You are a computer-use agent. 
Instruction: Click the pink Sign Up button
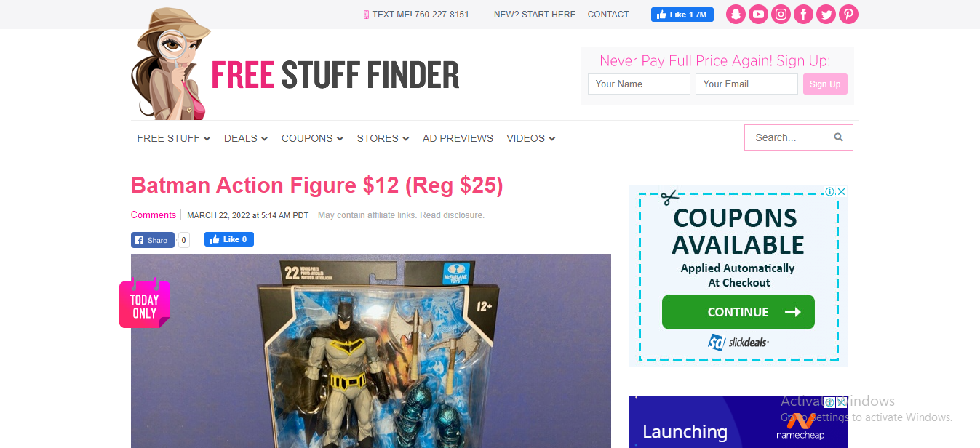(x=825, y=84)
